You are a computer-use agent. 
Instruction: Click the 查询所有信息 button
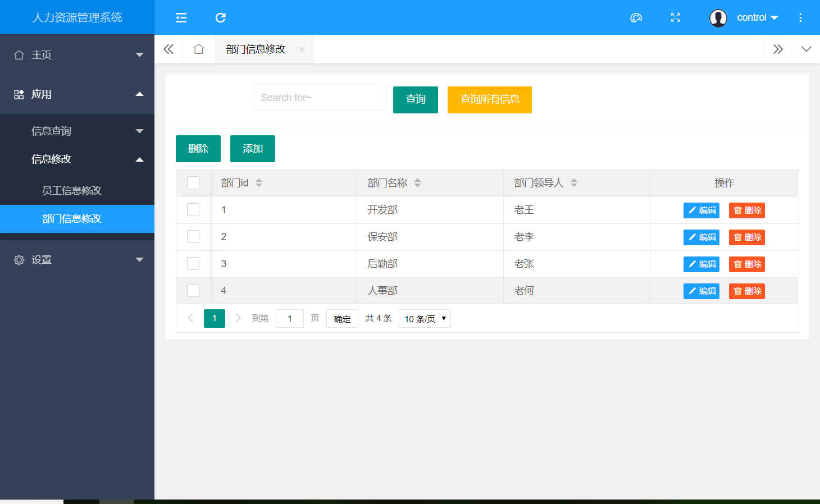coord(490,99)
